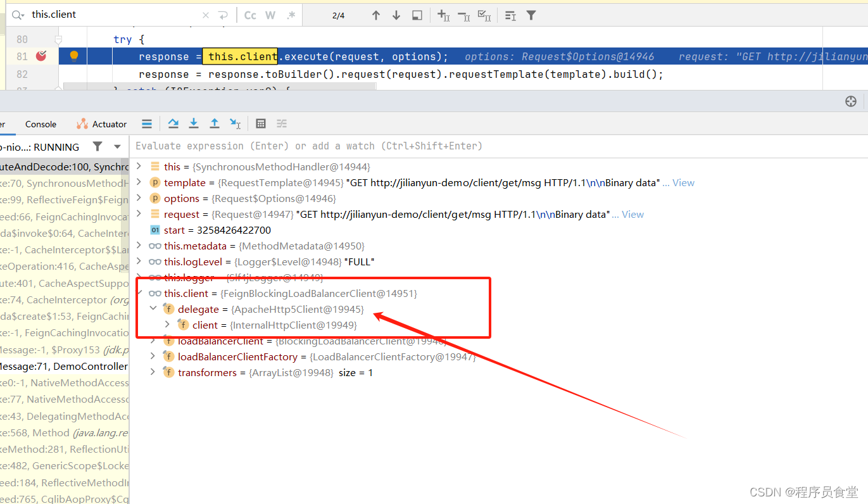
Task: Switch to the Actuator tab
Action: pos(108,123)
